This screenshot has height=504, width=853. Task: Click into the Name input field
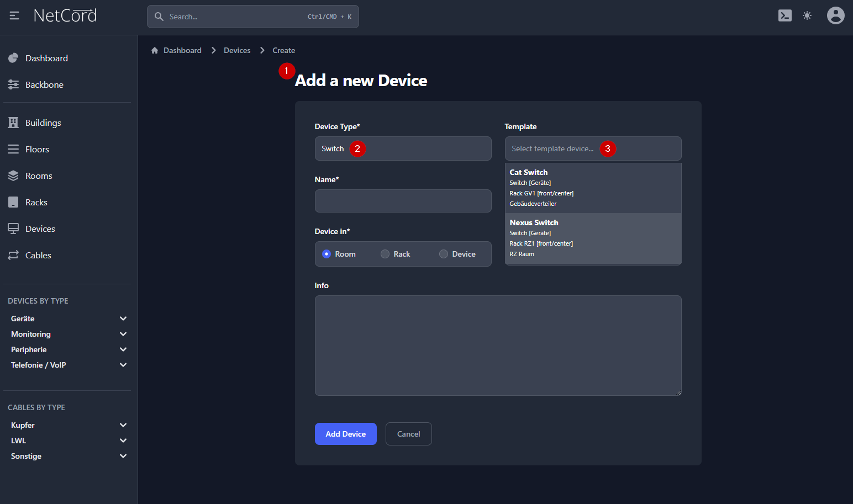(403, 201)
